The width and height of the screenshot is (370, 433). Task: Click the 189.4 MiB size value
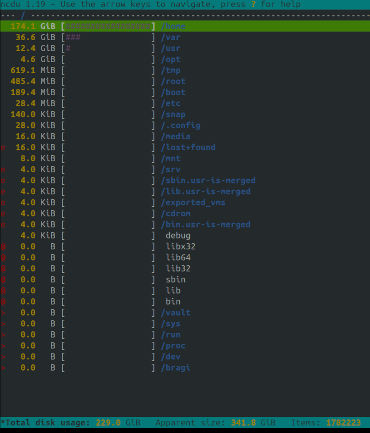(33, 92)
